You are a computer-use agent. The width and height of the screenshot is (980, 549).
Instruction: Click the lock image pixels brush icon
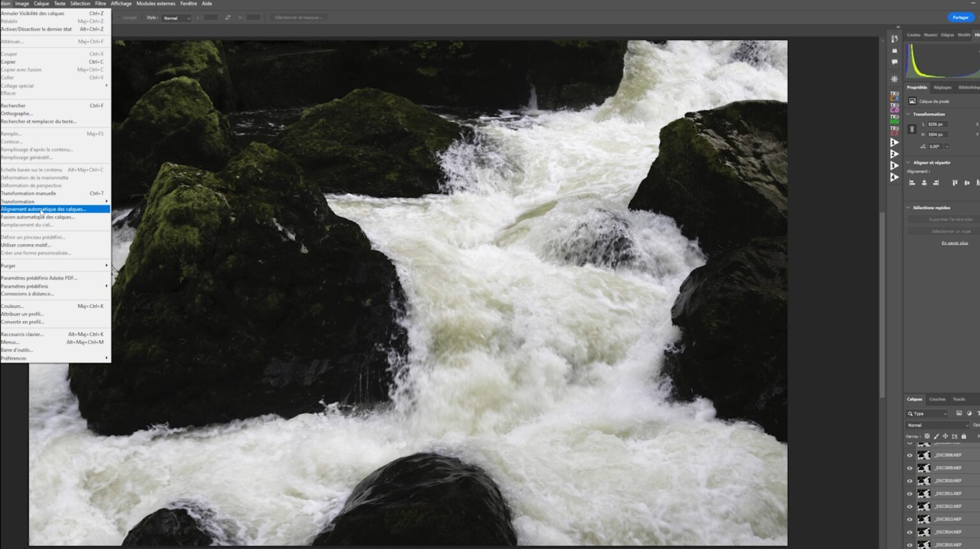click(x=937, y=436)
